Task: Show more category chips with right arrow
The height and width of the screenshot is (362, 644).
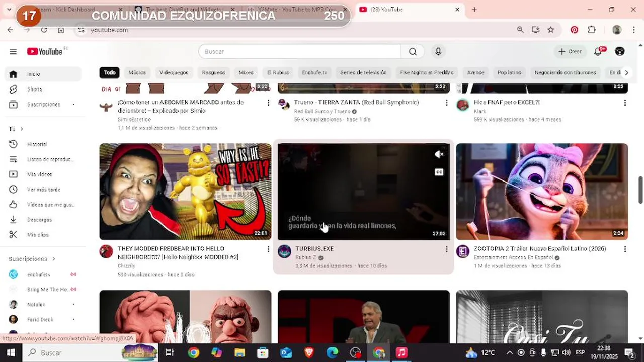Action: 626,73
